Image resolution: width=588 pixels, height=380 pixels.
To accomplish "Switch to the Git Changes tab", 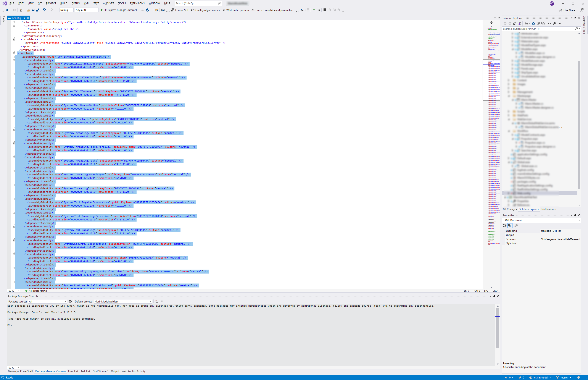I will (510, 209).
